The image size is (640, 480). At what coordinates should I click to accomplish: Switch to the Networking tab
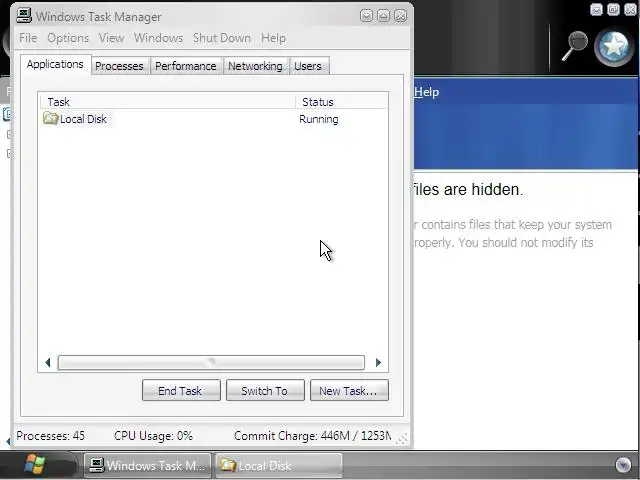pyautogui.click(x=255, y=66)
